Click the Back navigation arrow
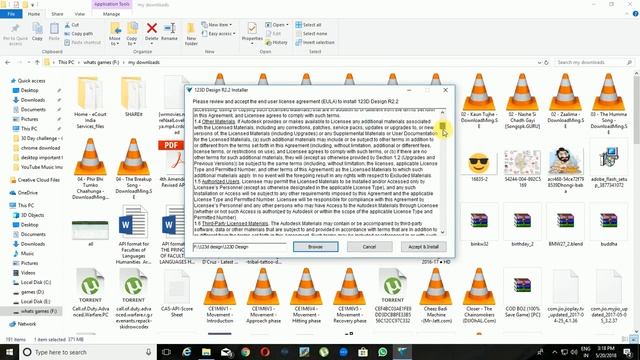 8,62
